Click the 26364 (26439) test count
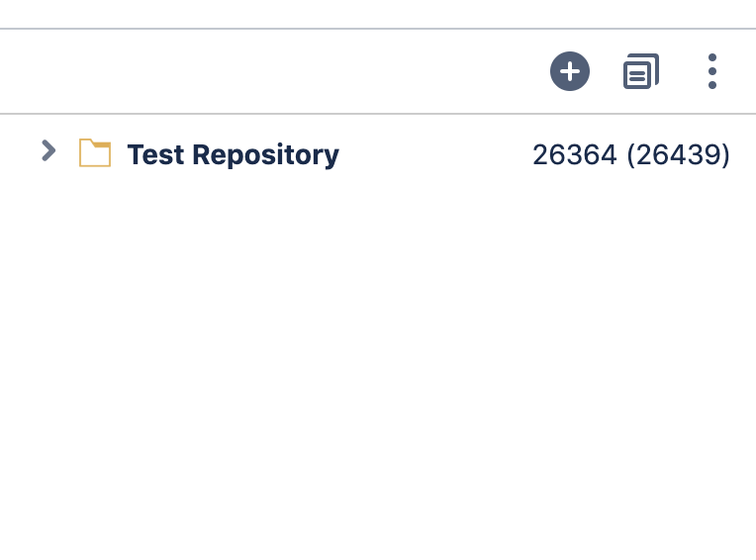756x560 pixels. [x=630, y=154]
